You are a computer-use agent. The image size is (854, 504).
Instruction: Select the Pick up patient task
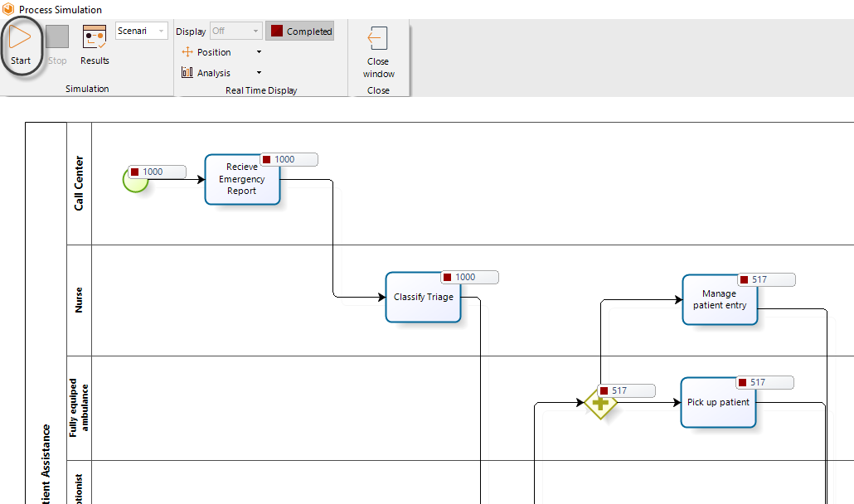[718, 402]
